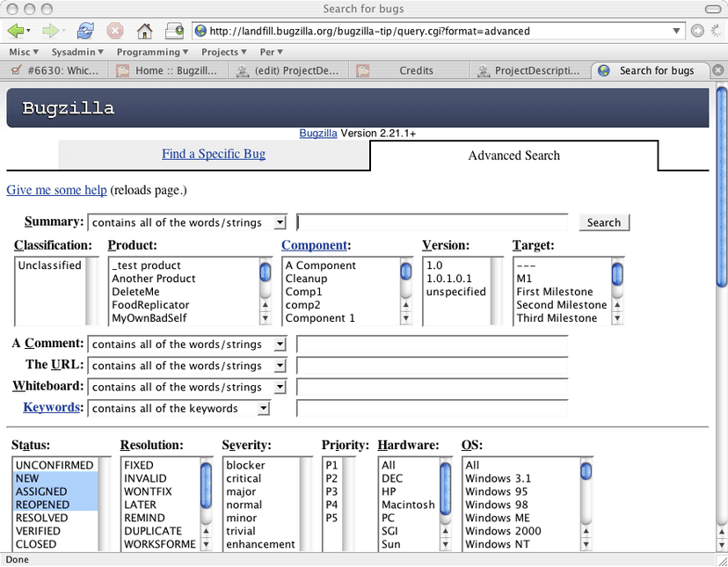This screenshot has width=728, height=567.
Task: Click the forward arrow icon
Action: point(51,31)
